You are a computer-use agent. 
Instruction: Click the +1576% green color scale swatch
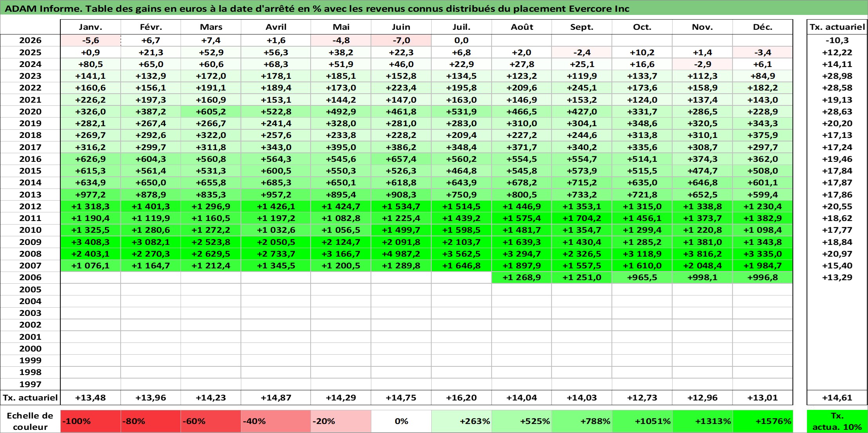coord(763,421)
